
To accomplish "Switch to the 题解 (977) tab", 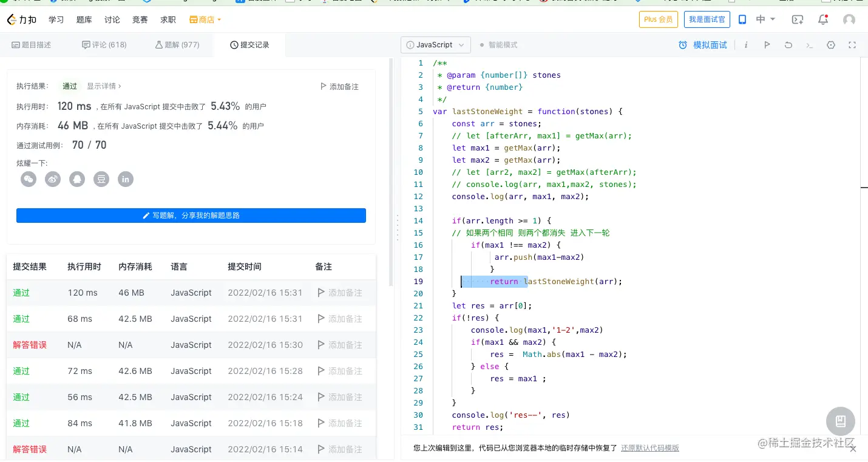I will (x=177, y=45).
